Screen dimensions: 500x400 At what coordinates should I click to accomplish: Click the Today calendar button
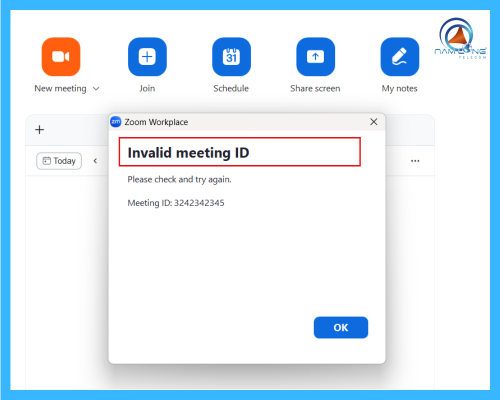(59, 161)
